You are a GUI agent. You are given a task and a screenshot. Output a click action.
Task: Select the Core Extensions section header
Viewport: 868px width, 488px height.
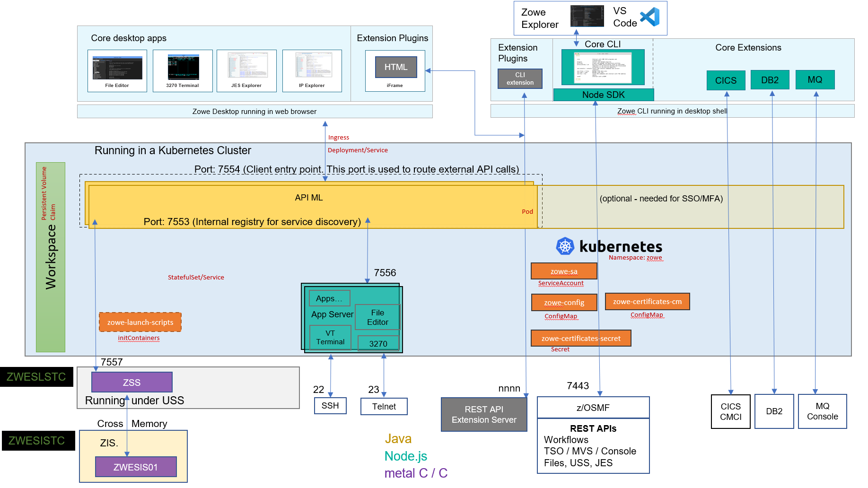pos(748,48)
